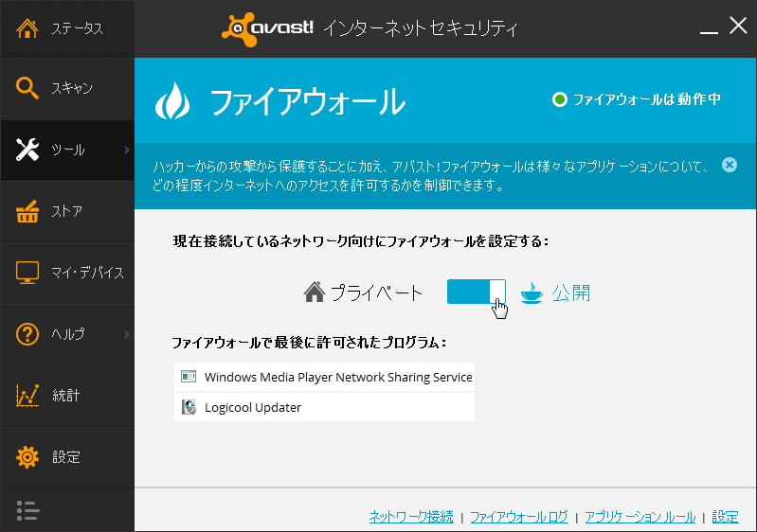Open the アプリケーションルール link
Screen dimensions: 757x532
click(x=640, y=517)
